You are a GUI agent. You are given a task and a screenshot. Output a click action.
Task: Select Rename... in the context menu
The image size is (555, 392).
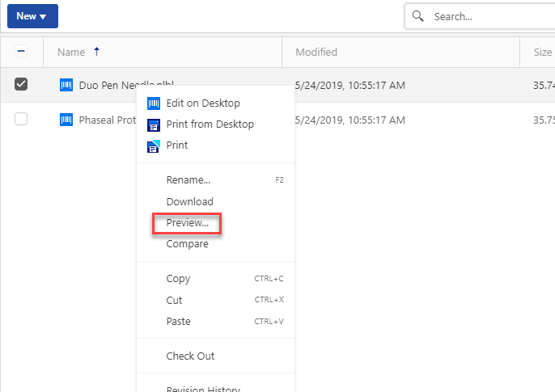point(188,180)
